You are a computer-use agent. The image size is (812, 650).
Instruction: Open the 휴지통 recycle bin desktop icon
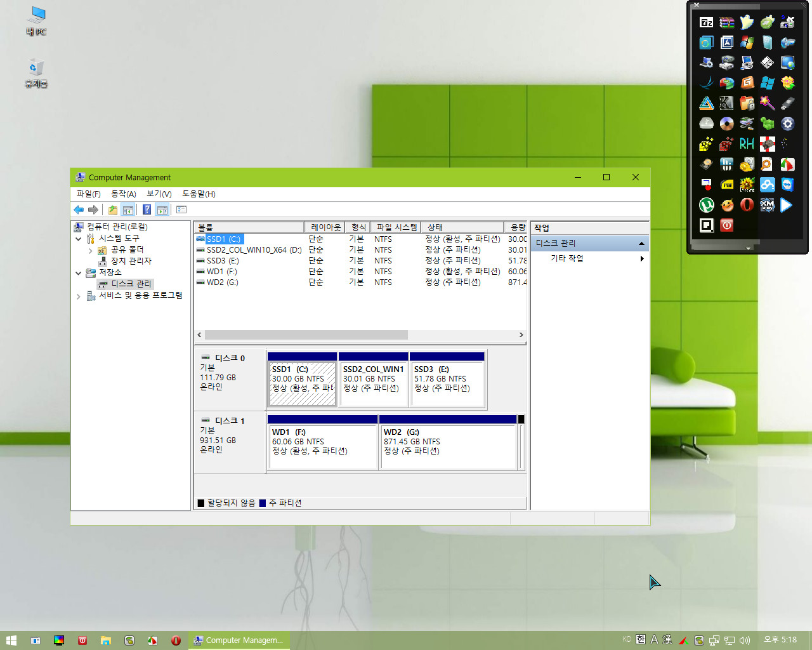pyautogui.click(x=36, y=74)
